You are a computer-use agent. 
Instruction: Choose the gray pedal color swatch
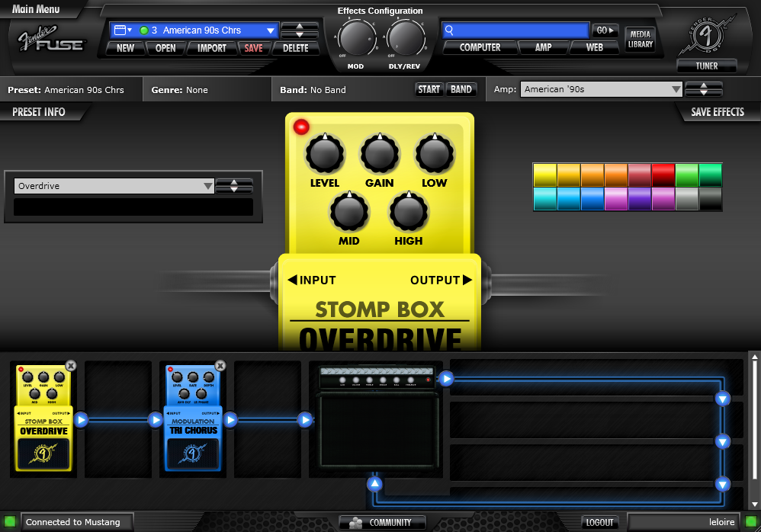(687, 199)
